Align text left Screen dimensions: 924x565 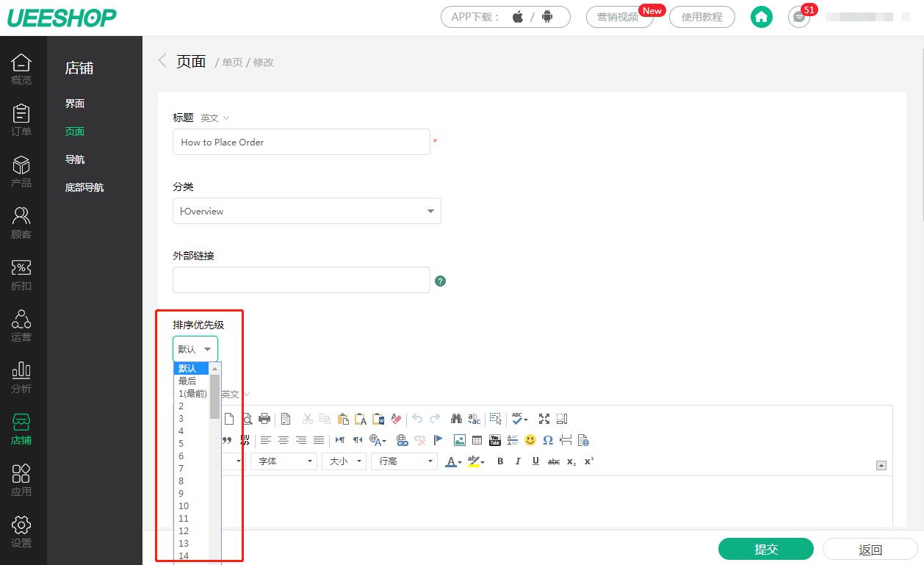click(x=266, y=440)
